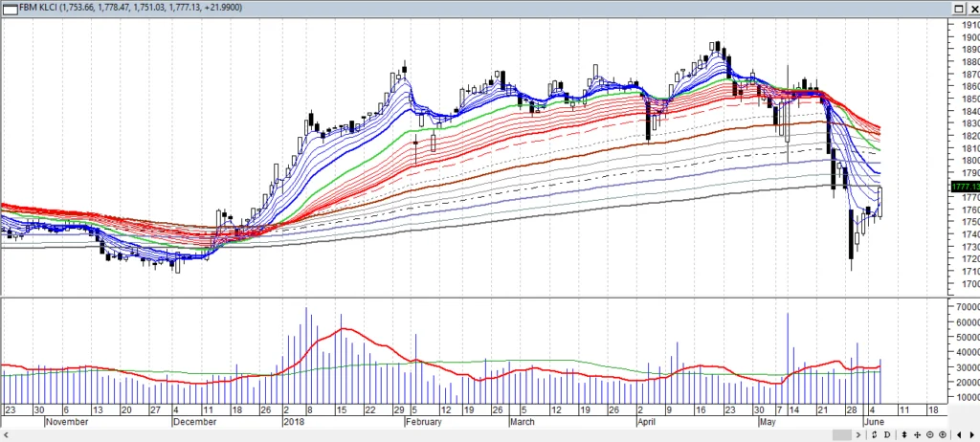Image resolution: width=980 pixels, height=442 pixels.
Task: Select the four-way move/pan icon
Action: [x=917, y=434]
